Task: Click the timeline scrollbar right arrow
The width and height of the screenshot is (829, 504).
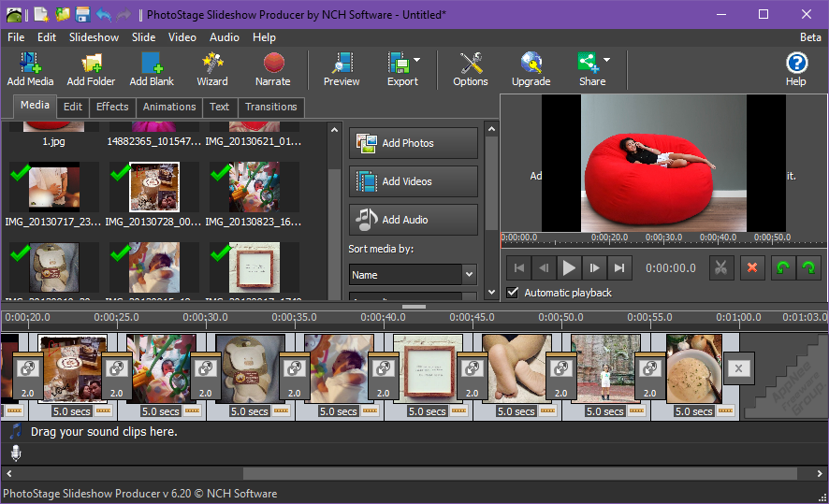Action: [x=820, y=473]
